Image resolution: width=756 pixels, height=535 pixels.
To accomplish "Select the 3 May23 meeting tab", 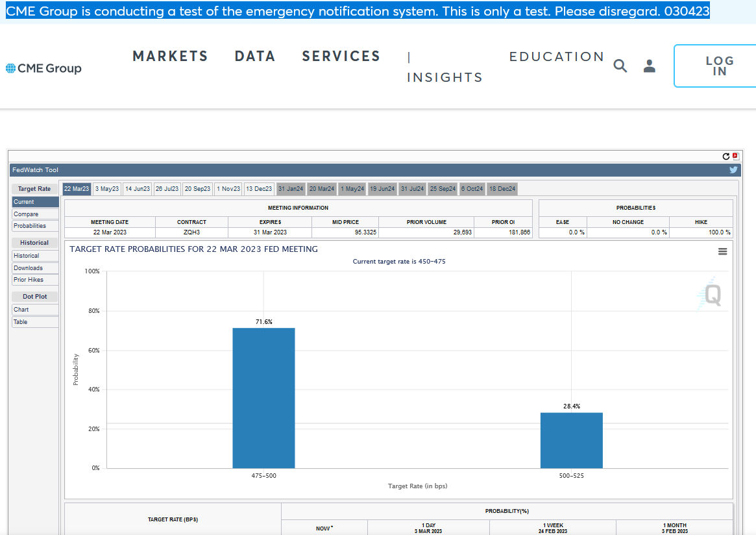I will [107, 189].
